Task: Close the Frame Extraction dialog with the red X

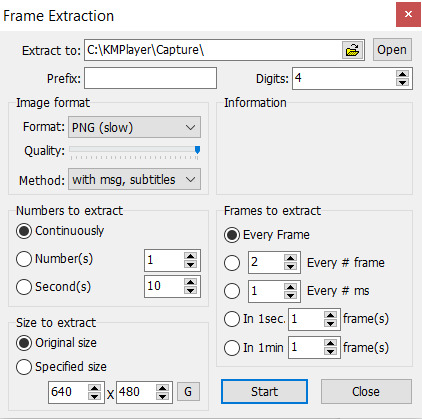Action: (x=408, y=14)
